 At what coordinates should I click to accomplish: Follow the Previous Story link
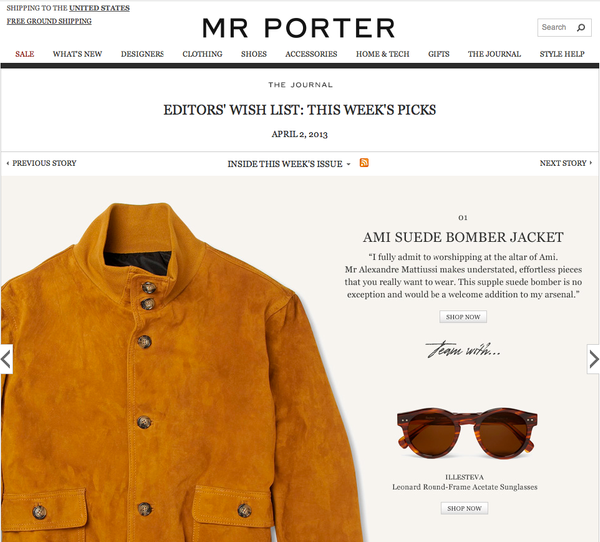[41, 163]
